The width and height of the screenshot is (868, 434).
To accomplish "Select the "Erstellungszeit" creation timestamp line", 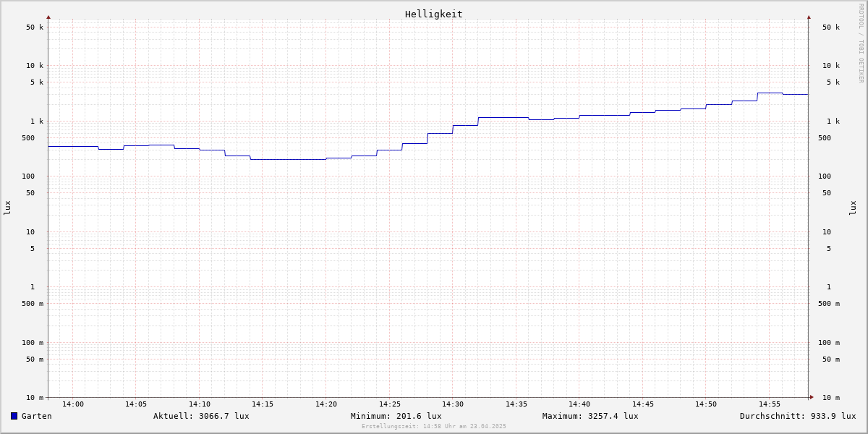I will pos(434,426).
